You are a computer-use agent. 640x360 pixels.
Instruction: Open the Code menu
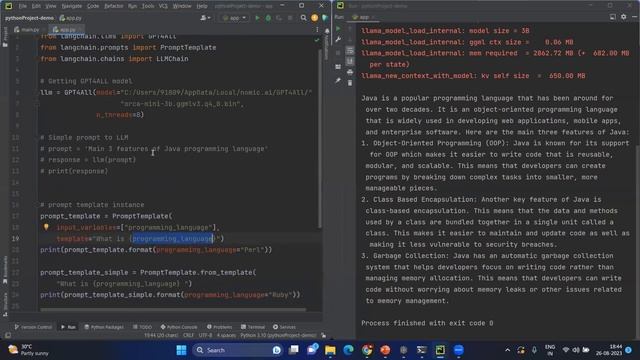[x=93, y=6]
